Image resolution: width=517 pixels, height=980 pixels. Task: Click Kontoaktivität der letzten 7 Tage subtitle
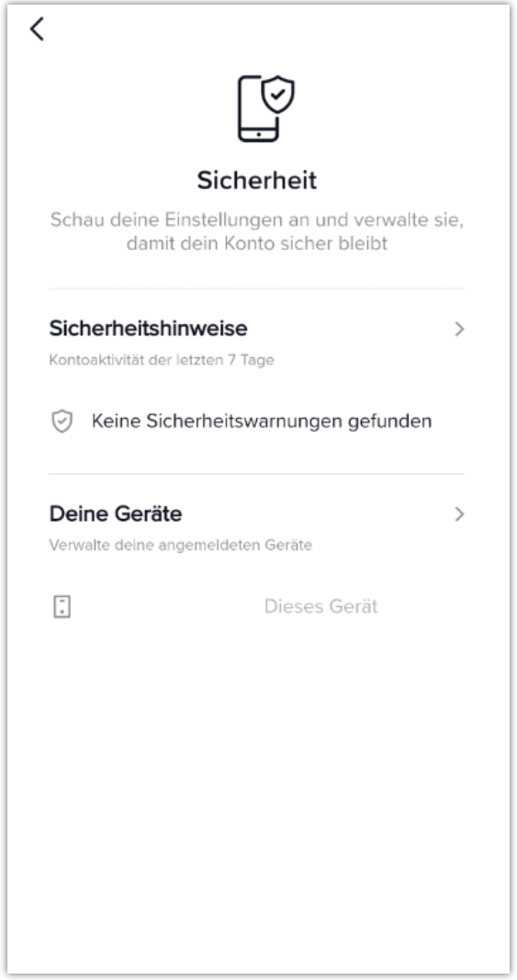162,360
